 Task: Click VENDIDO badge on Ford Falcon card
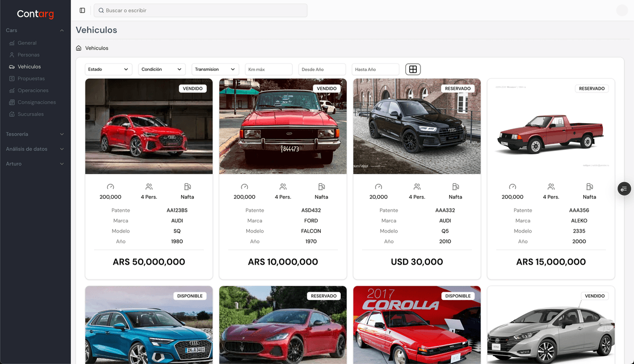click(327, 89)
